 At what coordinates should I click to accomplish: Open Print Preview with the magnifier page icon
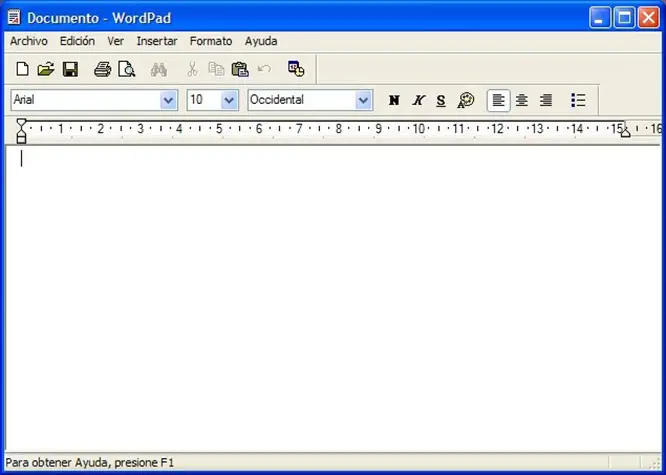click(127, 69)
